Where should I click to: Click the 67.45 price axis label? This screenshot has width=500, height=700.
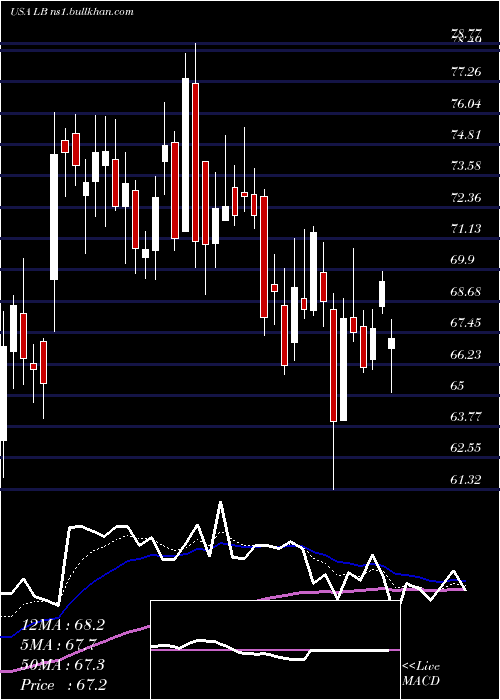(466, 323)
